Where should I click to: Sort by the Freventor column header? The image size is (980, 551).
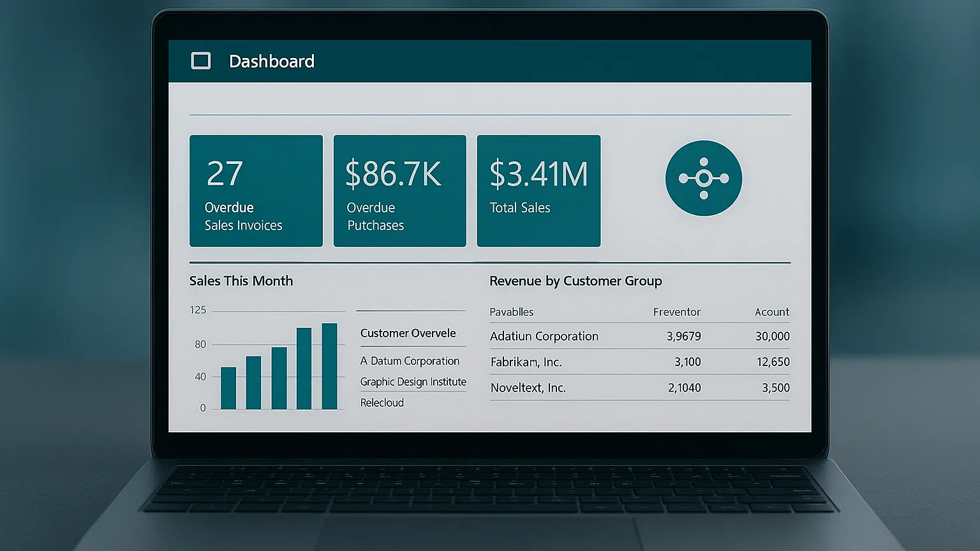(676, 312)
